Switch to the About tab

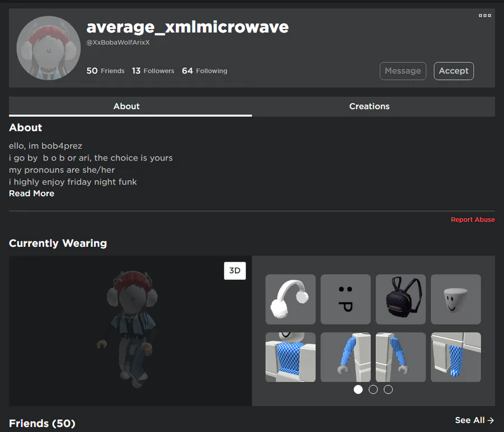pyautogui.click(x=130, y=106)
